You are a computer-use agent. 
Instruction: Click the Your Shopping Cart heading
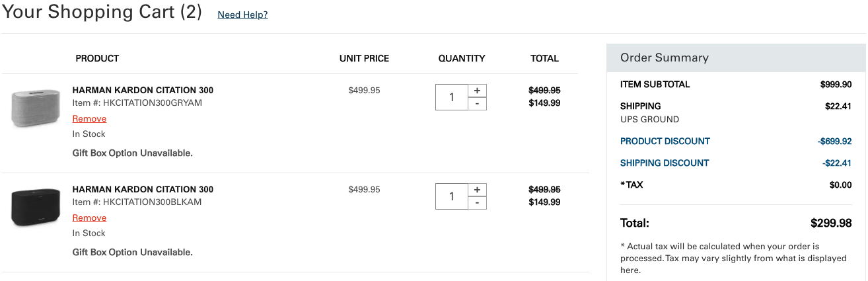tap(102, 13)
